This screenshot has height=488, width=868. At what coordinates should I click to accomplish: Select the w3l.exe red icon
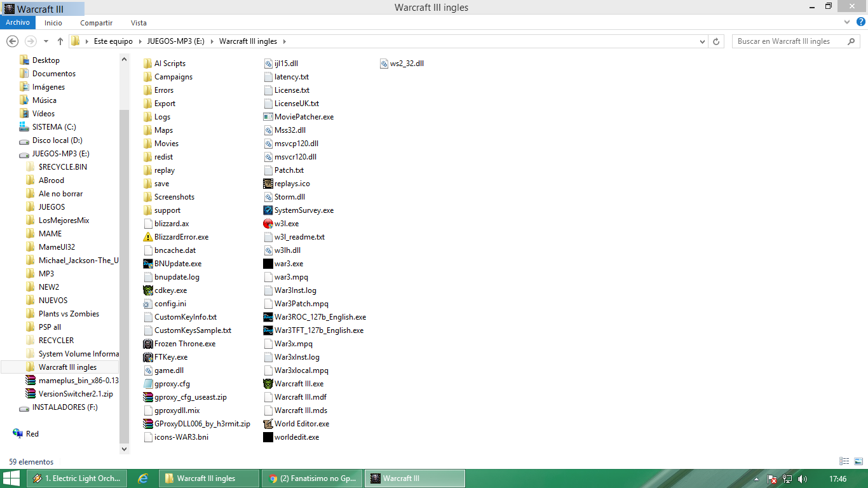[x=268, y=224]
